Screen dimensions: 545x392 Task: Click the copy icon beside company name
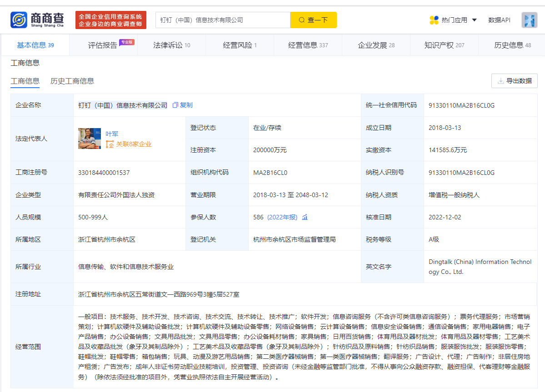(175, 105)
